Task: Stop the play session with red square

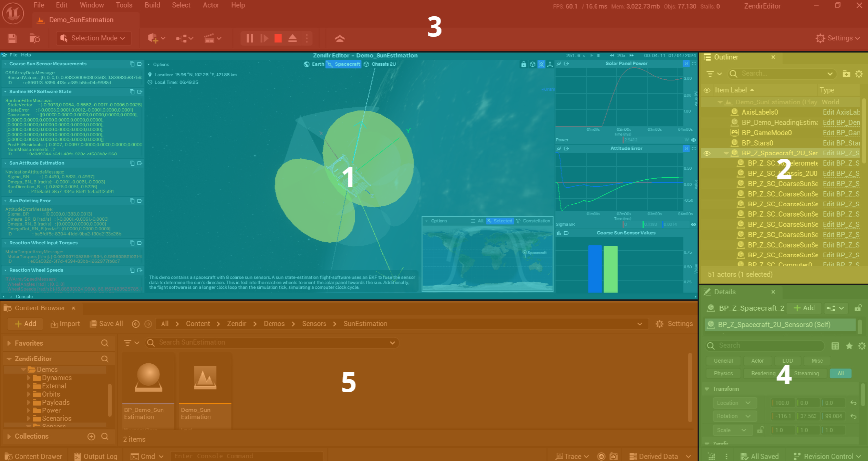Action: click(x=278, y=38)
